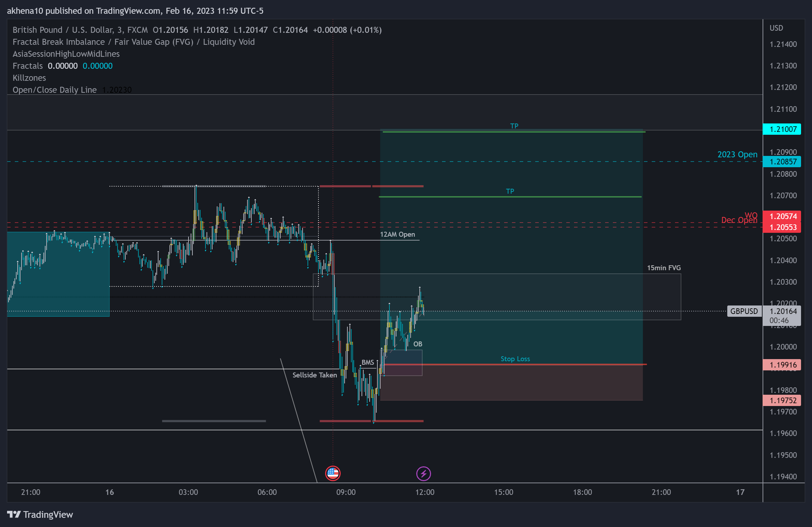Viewport: 812px width, 527px height.
Task: Click the 12:00 time axis label
Action: tap(425, 492)
